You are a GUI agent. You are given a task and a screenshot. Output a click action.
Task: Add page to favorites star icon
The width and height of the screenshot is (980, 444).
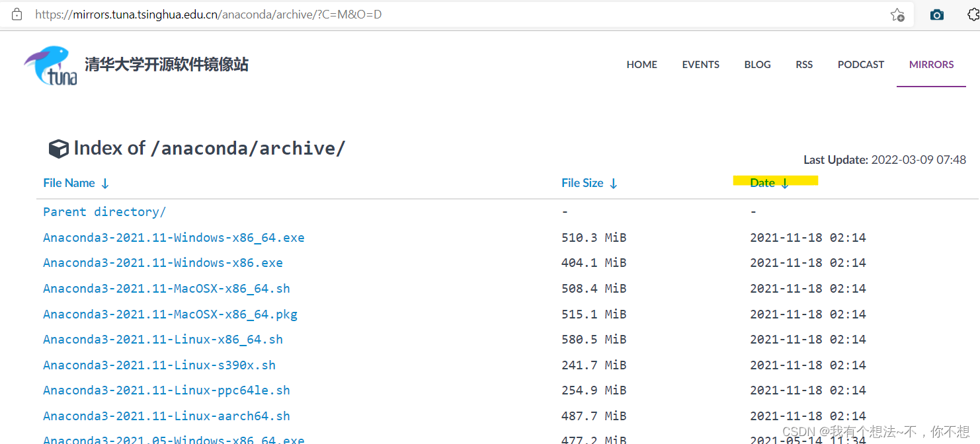click(897, 15)
